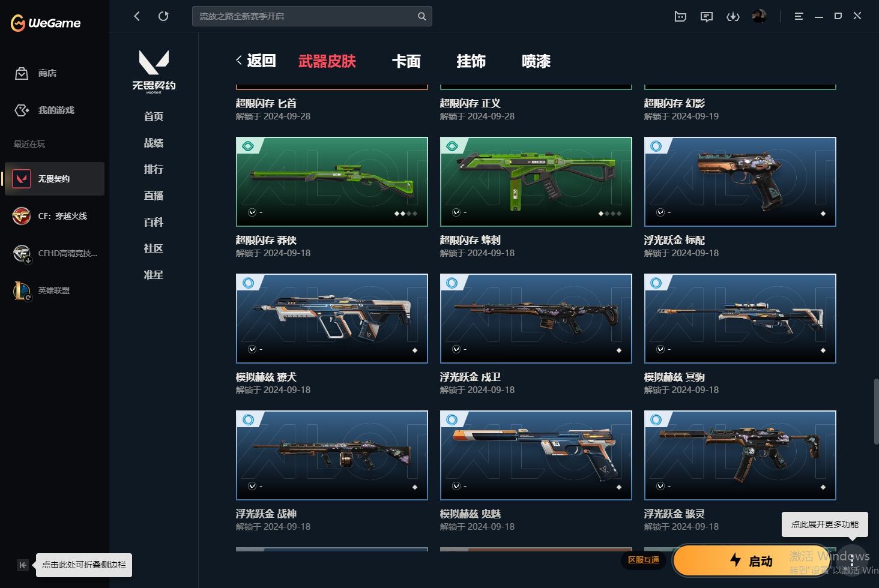This screenshot has height=588, width=879.
Task: Click the Valorant logo above the nav
Action: (154, 71)
